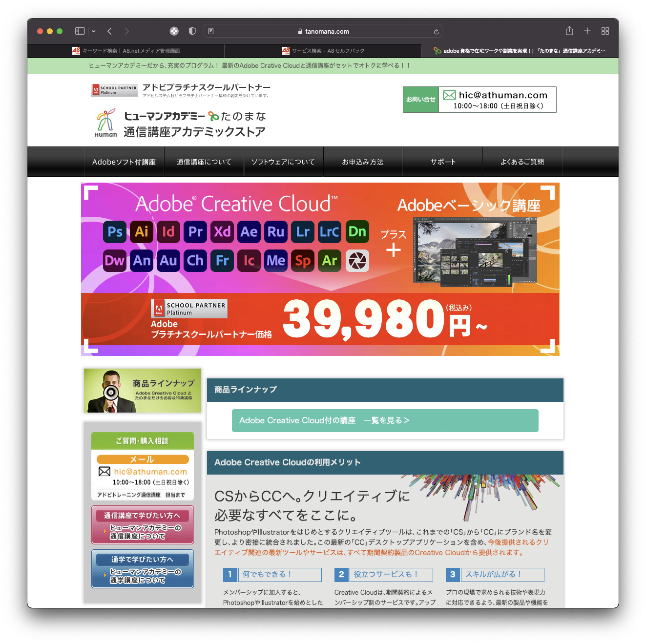646x644 pixels.
Task: Click the Adobe Spark Sp icon
Action: click(x=303, y=260)
